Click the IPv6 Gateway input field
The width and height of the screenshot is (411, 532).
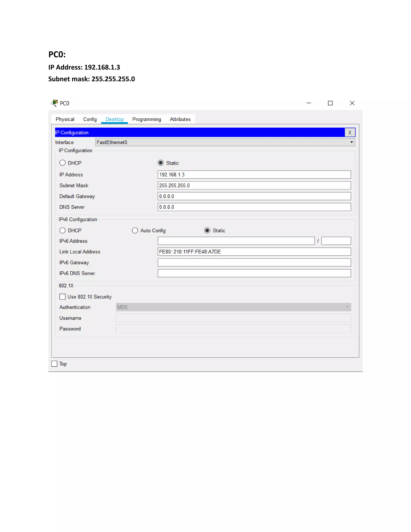point(254,262)
